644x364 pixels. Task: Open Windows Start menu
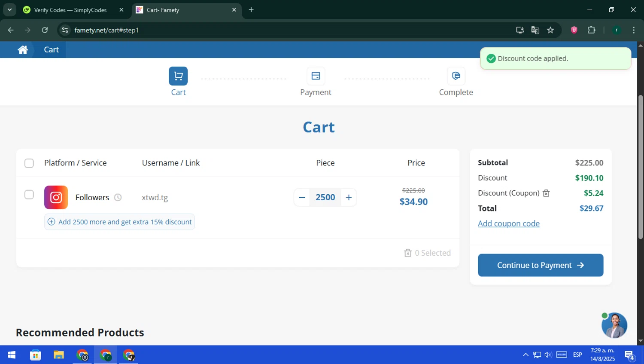click(x=12, y=355)
